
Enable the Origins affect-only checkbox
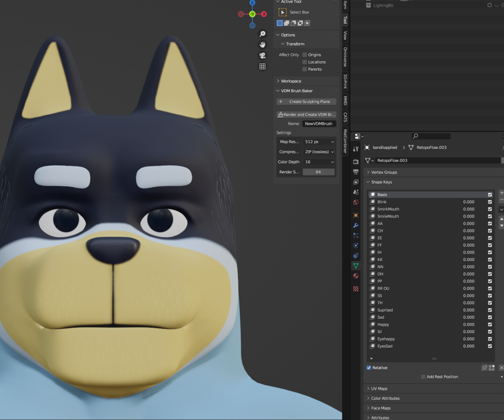click(x=305, y=55)
